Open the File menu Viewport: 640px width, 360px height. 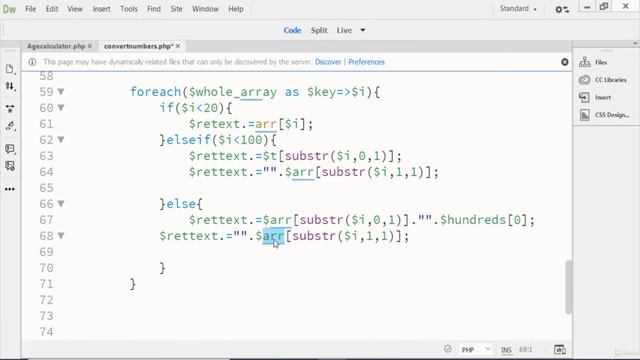click(x=31, y=9)
